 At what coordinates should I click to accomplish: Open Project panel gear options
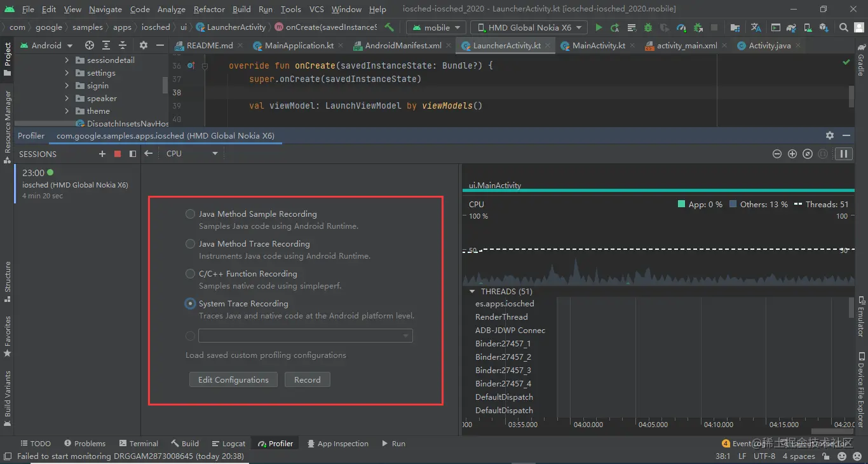pyautogui.click(x=144, y=45)
